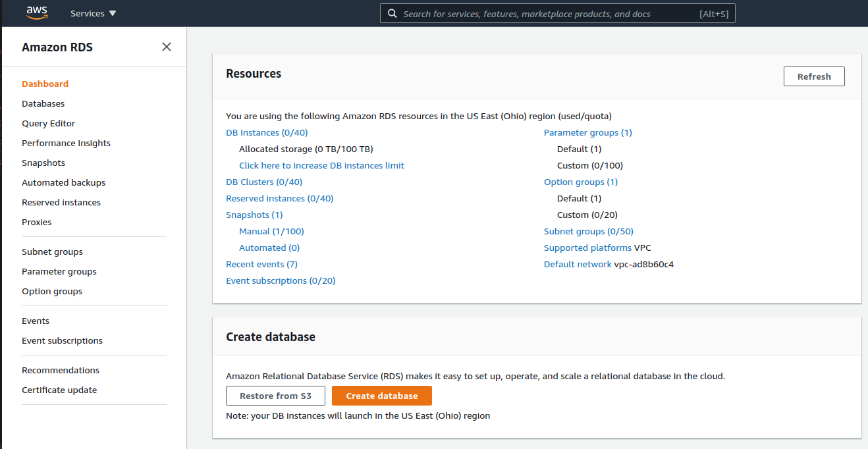
Task: Select Parameter groups in the sidebar
Action: pos(59,271)
